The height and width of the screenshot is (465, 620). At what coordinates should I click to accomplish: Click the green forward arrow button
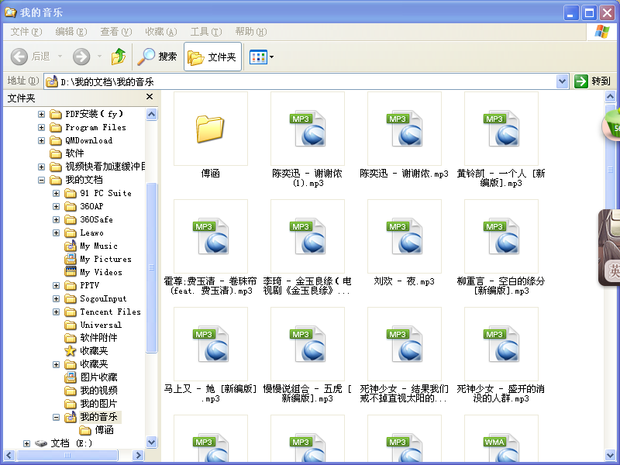81,57
